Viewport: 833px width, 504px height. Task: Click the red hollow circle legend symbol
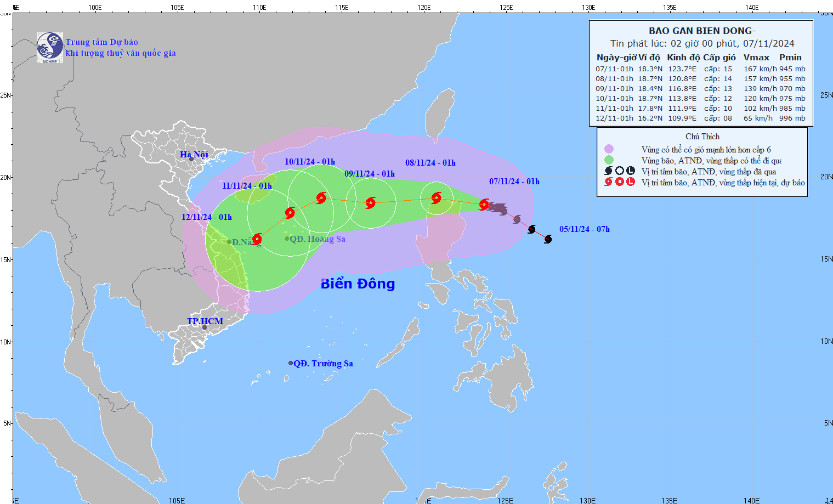[x=620, y=182]
